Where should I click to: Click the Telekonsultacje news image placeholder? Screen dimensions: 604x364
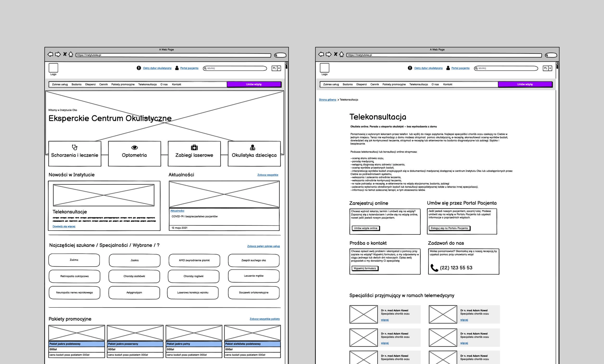104,195
